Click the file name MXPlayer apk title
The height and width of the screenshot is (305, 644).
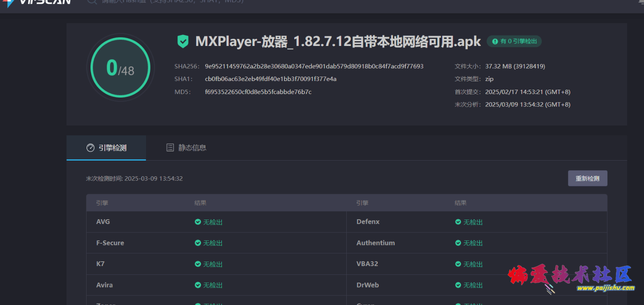point(338,42)
